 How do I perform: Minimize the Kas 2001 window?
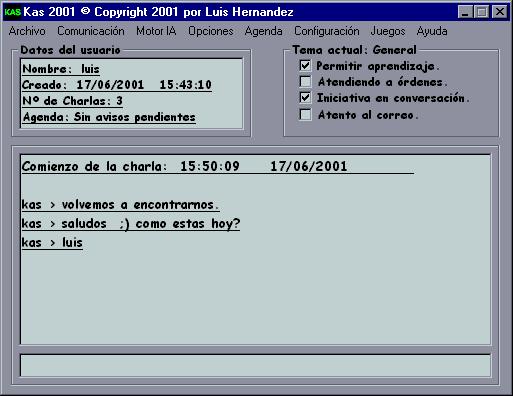(x=466, y=12)
